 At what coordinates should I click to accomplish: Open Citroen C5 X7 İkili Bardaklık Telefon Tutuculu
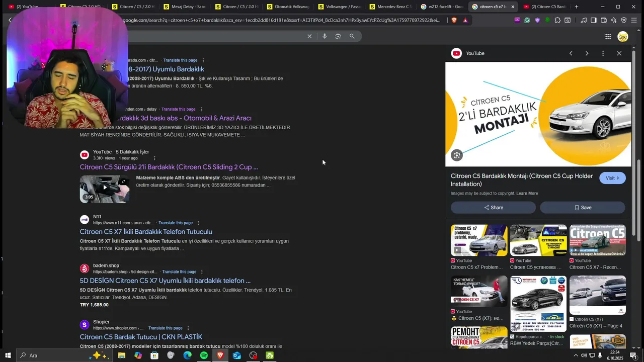(146, 232)
